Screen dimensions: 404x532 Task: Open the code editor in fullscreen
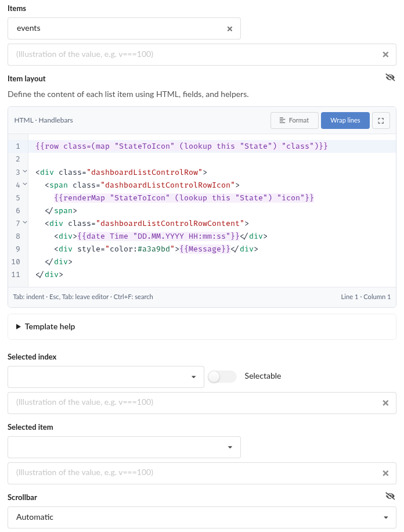click(x=381, y=120)
